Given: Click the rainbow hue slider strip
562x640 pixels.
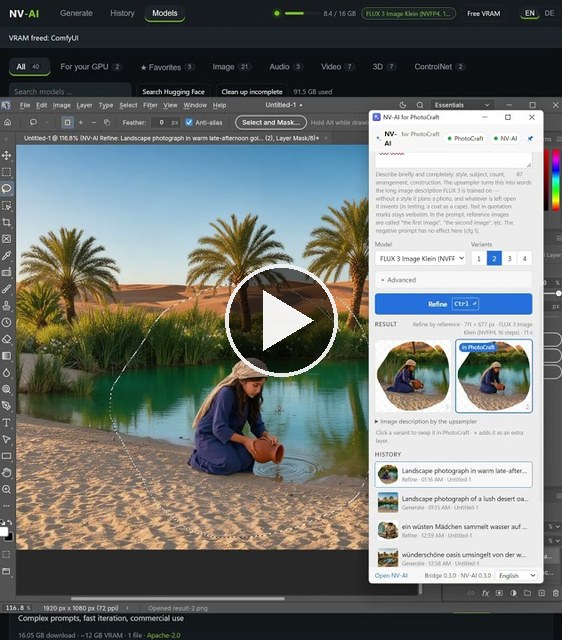Looking at the screenshot, I should click(555, 180).
